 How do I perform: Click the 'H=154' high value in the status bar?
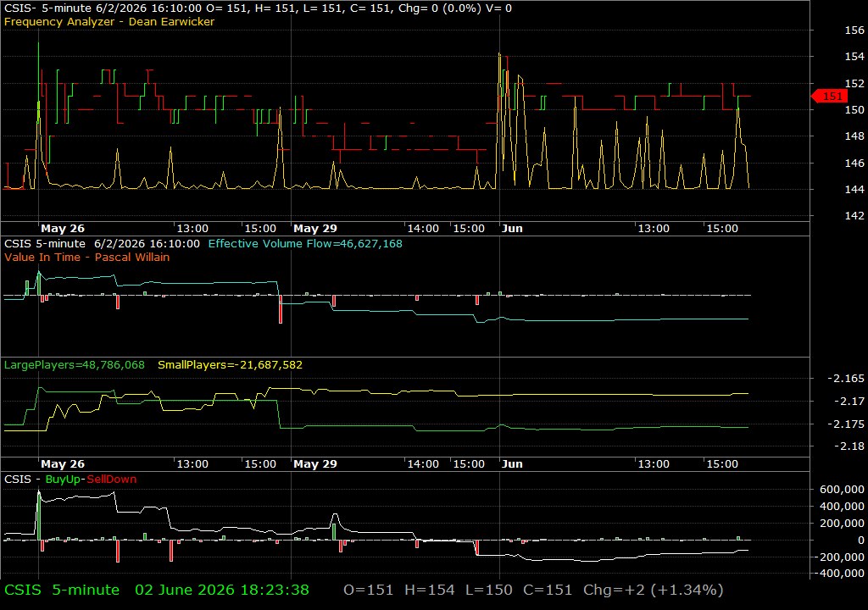(x=430, y=590)
